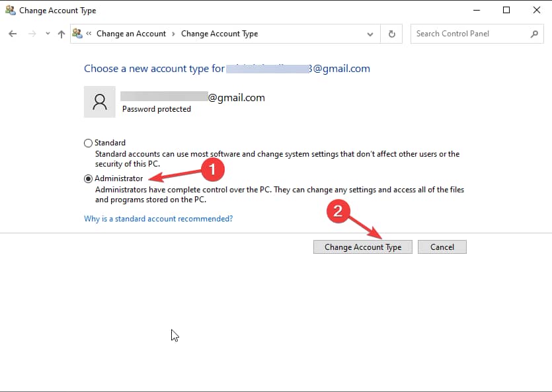Expand the address bar previous locations dropdown
Screen dimensions: 552x392
pyautogui.click(x=370, y=34)
